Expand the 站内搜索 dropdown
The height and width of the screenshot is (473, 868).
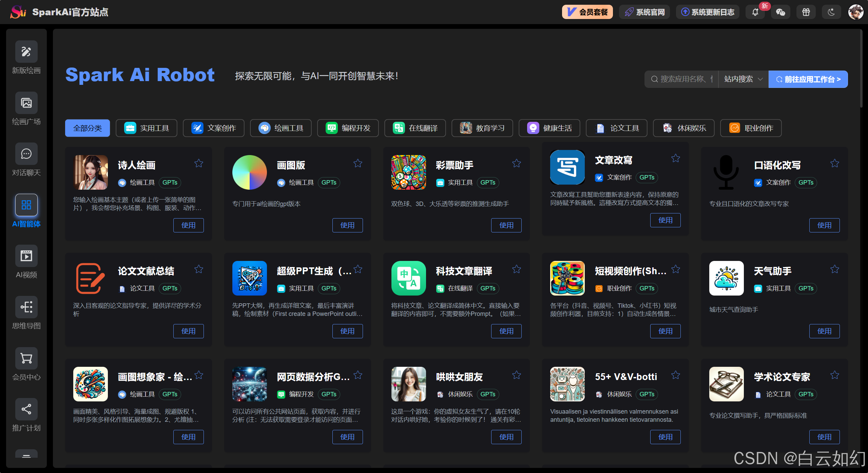(743, 79)
